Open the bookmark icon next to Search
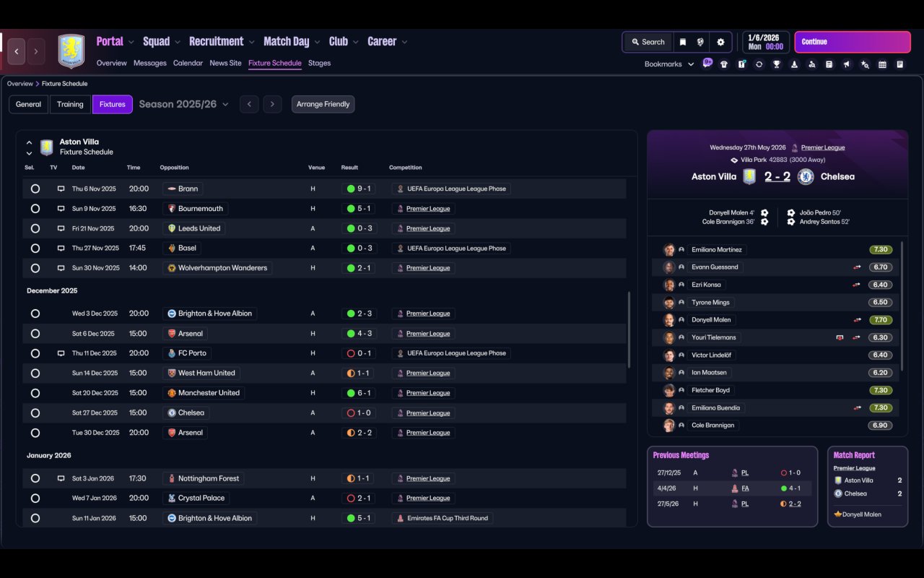924x578 pixels. click(x=682, y=42)
